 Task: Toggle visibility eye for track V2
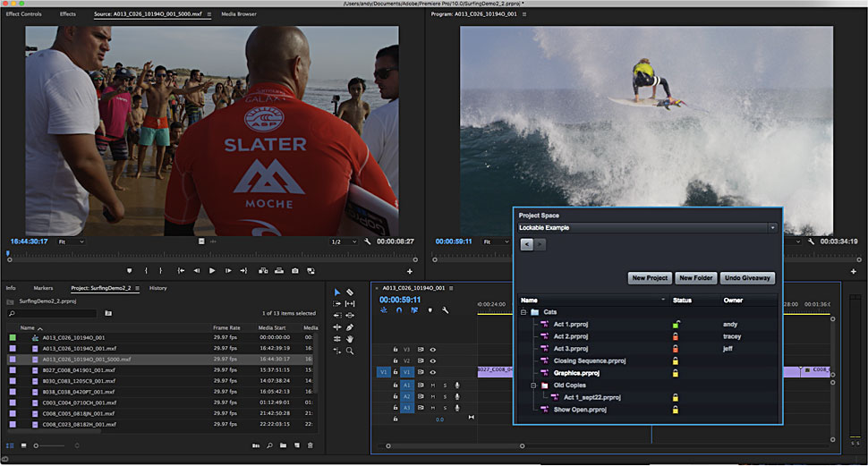[433, 360]
